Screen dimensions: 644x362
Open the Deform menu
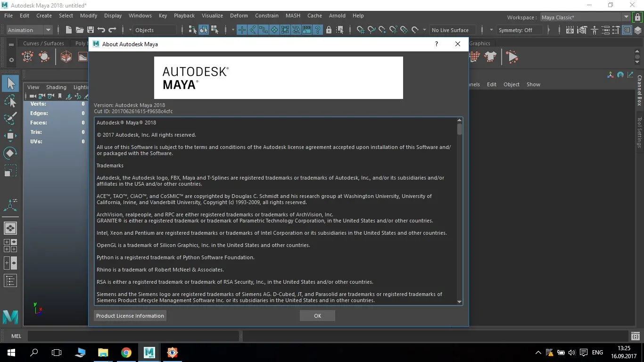click(239, 16)
